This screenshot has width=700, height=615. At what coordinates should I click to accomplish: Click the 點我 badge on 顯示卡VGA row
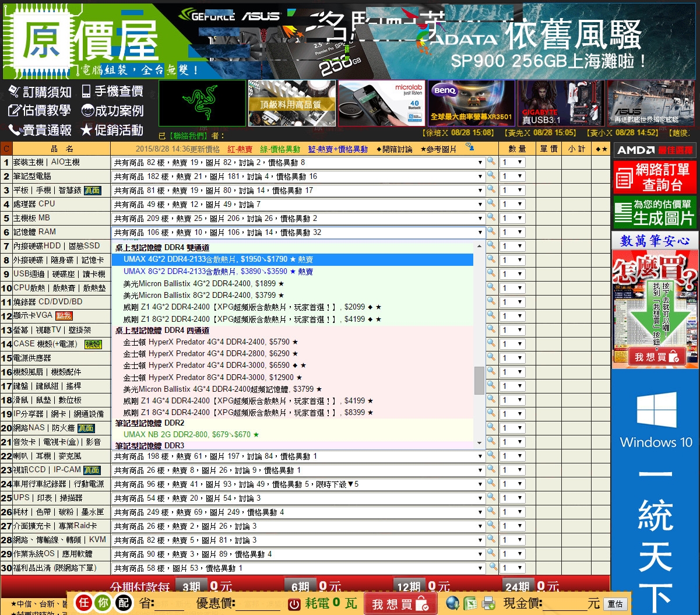pos(64,316)
